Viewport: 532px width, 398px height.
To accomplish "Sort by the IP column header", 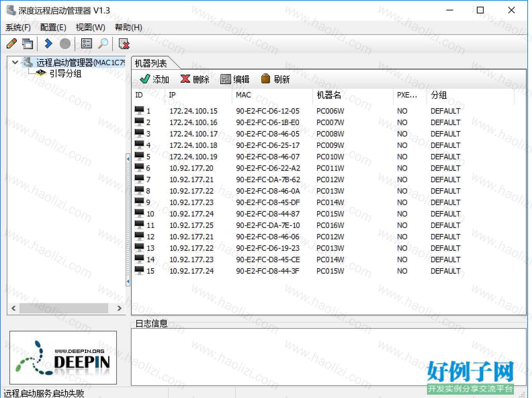I will [198, 95].
